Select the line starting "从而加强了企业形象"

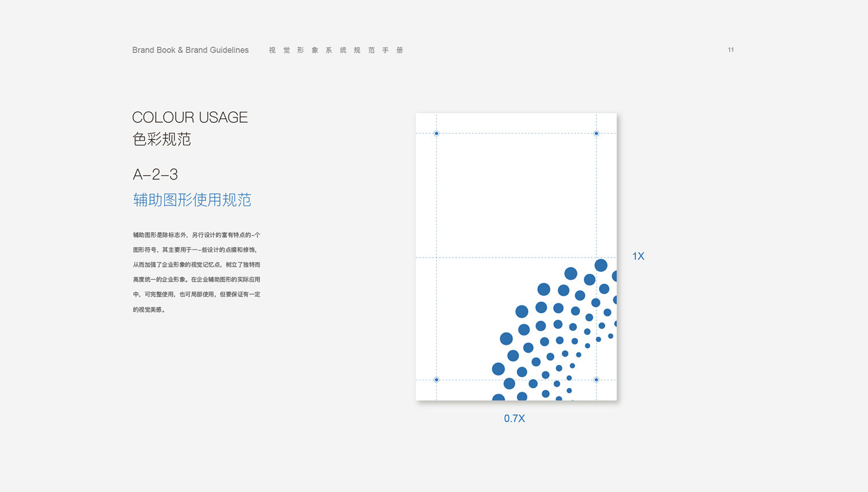197,265
